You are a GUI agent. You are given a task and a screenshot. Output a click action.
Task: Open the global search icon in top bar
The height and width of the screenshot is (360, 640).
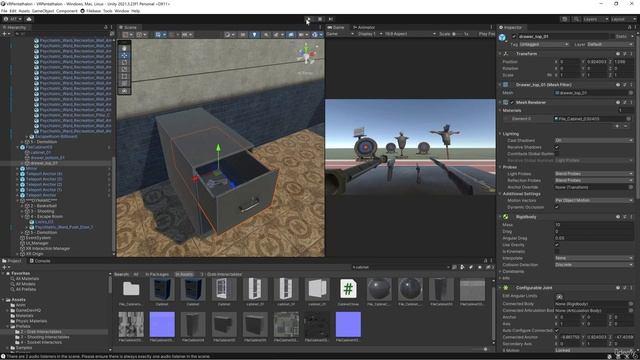click(576, 19)
